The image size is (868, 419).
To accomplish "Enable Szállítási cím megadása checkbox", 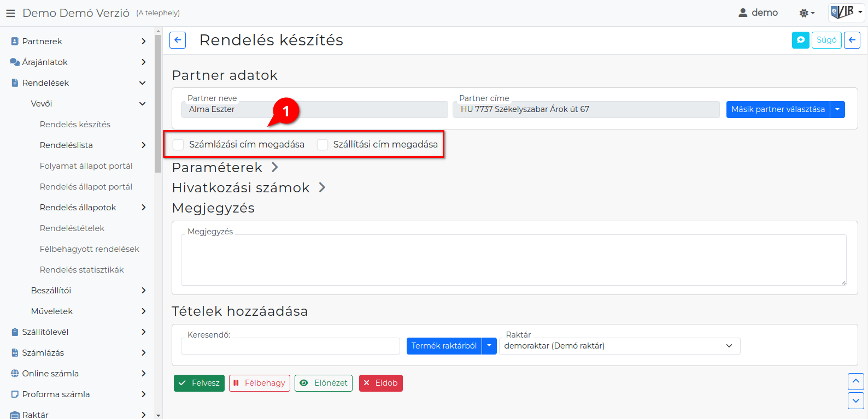I will click(x=322, y=145).
